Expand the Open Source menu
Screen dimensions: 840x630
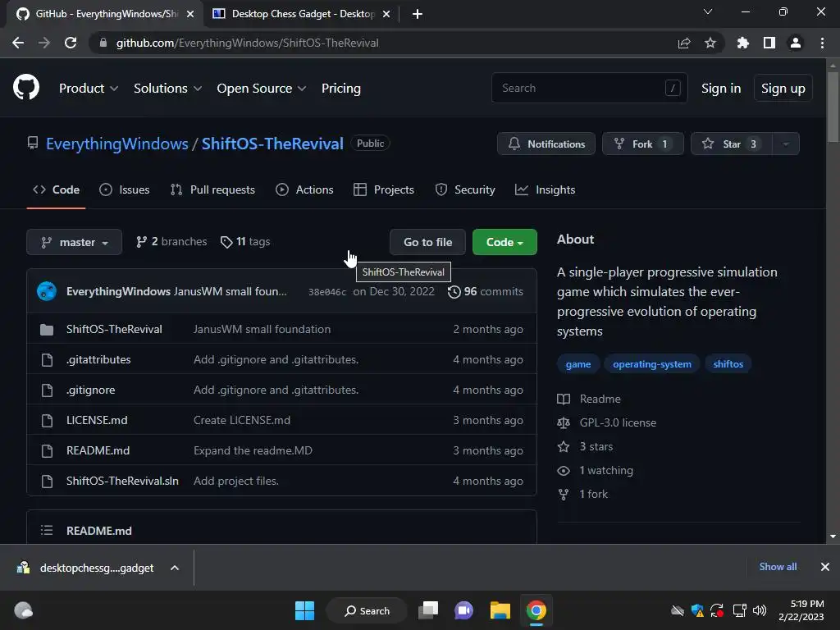(262, 89)
